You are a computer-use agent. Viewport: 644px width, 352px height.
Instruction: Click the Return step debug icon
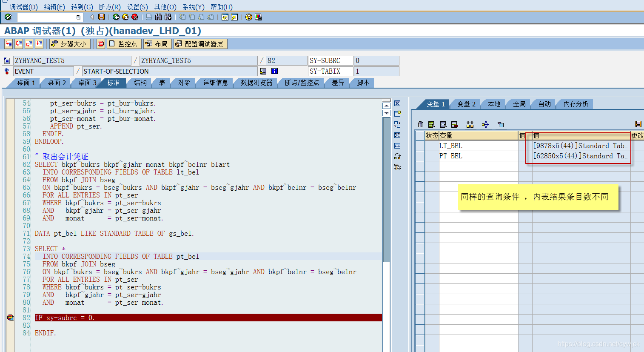(28, 43)
